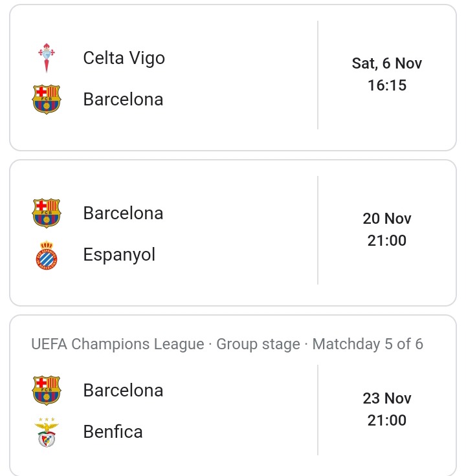Click the 23 Nov match date
The height and width of the screenshot is (476, 466).
pyautogui.click(x=386, y=398)
